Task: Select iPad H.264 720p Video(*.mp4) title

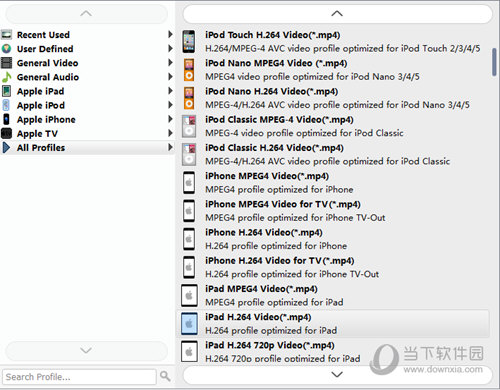Action: 270,345
